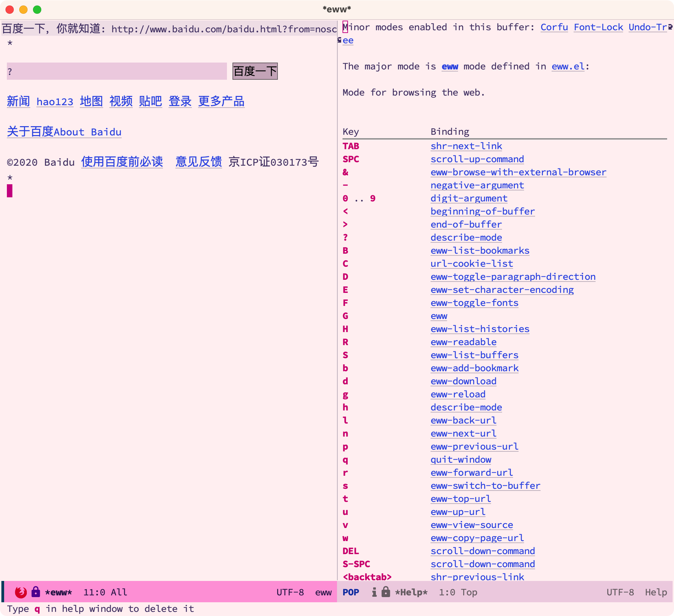
Task: Open the 视频 link
Action: [x=121, y=101]
